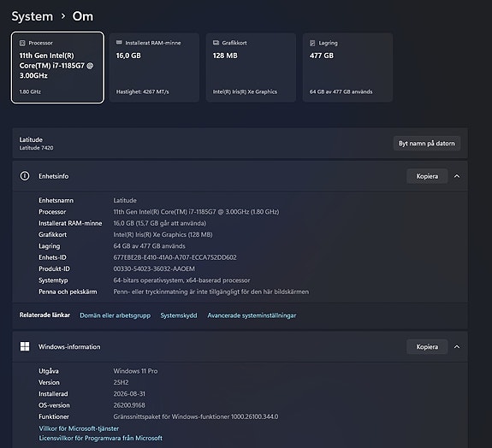492x448 pixels.
Task: Click the Lagring storage icon
Action: (x=312, y=43)
